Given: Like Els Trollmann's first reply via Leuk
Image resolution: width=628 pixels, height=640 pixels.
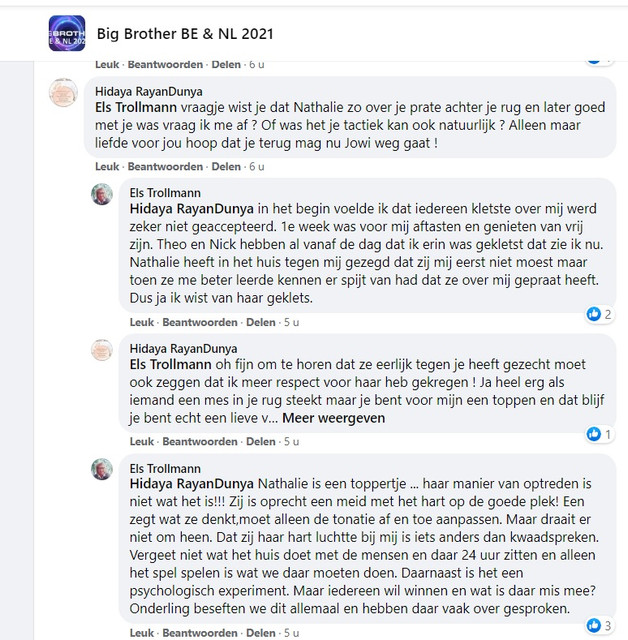Looking at the screenshot, I should [x=142, y=322].
